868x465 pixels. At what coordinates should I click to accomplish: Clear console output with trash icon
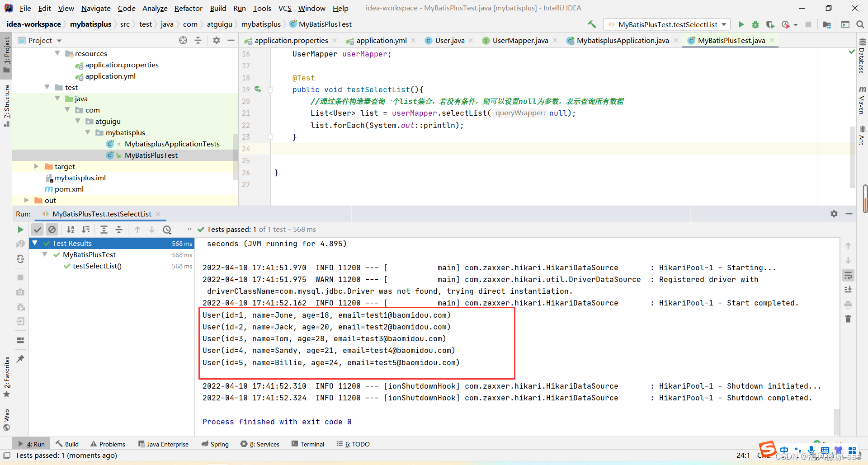point(848,319)
